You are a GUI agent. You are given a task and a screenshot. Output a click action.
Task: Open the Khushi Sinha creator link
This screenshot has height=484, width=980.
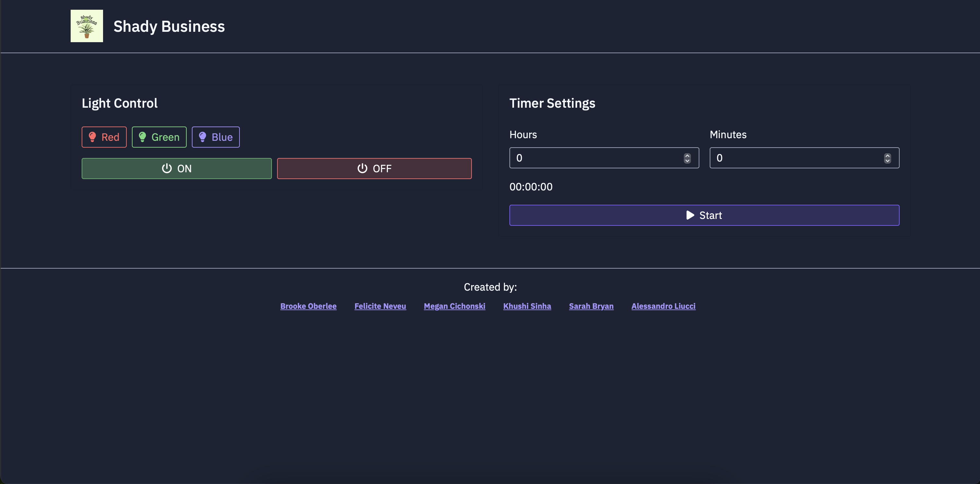click(527, 306)
